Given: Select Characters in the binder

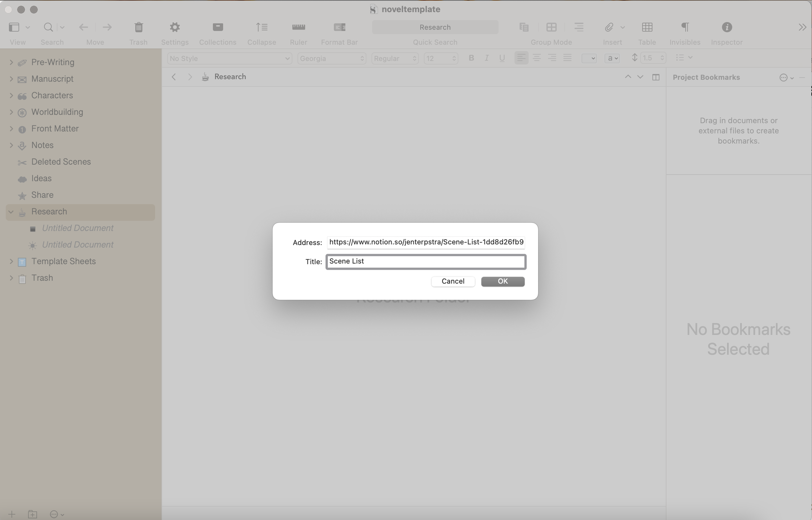Looking at the screenshot, I should coord(52,95).
